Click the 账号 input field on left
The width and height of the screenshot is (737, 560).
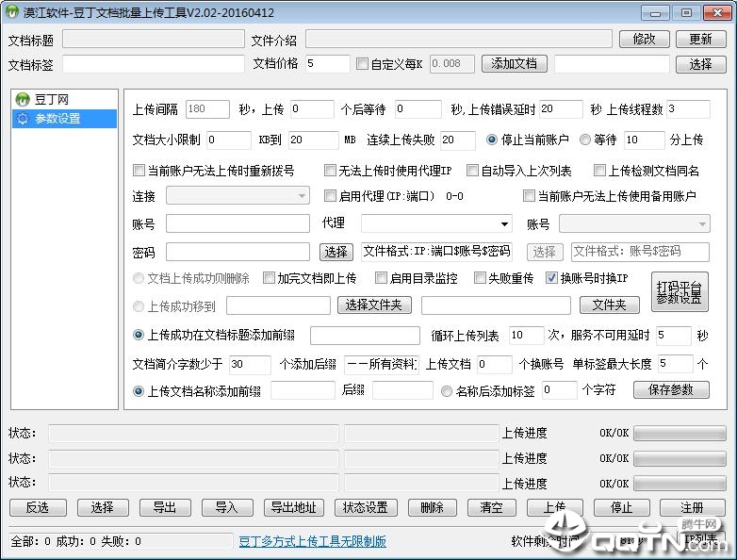237,223
